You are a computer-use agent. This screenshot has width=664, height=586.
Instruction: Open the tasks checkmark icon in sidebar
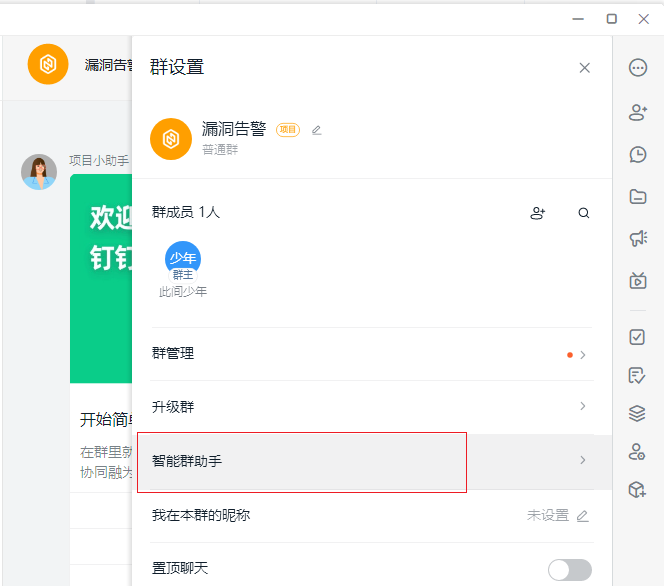point(638,337)
